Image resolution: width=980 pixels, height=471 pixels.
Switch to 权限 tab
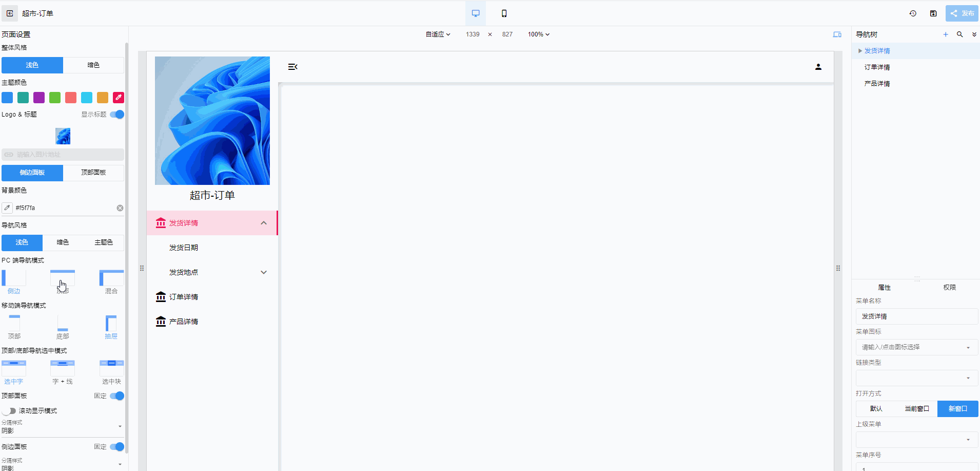pos(949,288)
